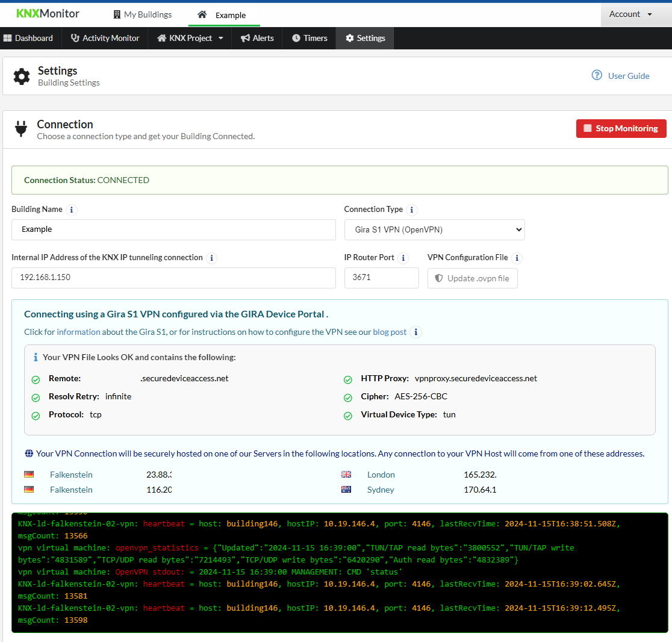The height and width of the screenshot is (642, 672).
Task: Click the check icon beside Virtual Device Type
Action: [x=348, y=416]
